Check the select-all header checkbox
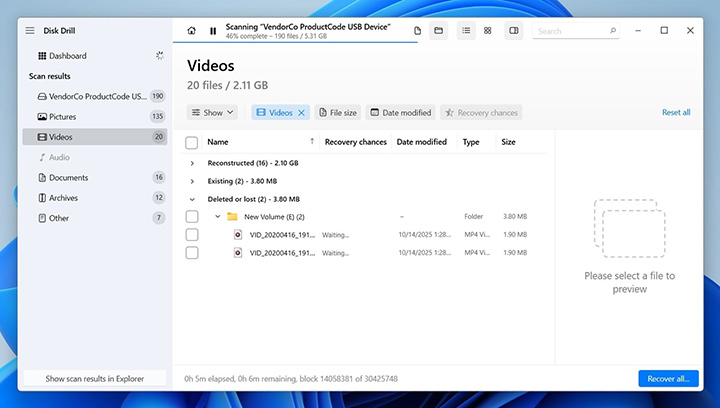Viewport: 720px width, 408px height. (191, 143)
